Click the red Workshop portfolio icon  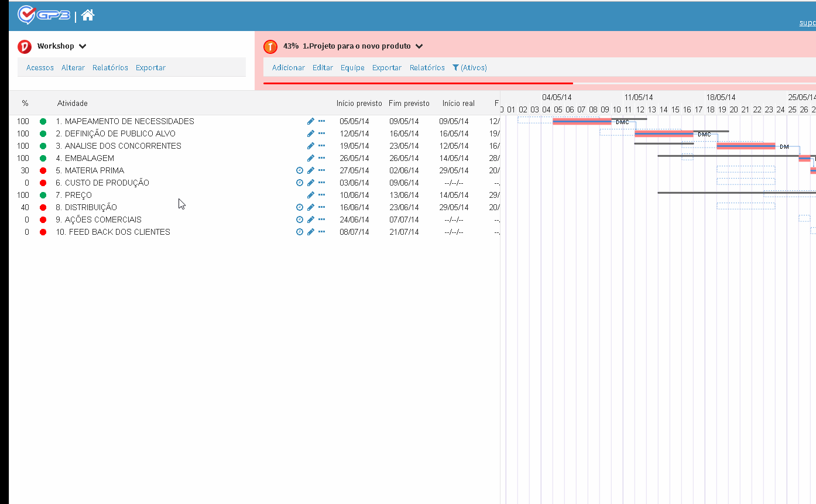pos(25,46)
